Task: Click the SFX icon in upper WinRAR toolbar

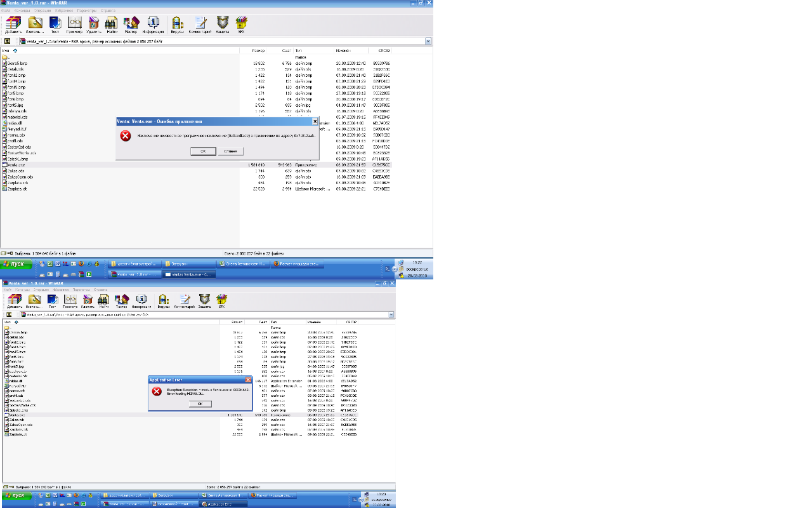Action: [241, 25]
